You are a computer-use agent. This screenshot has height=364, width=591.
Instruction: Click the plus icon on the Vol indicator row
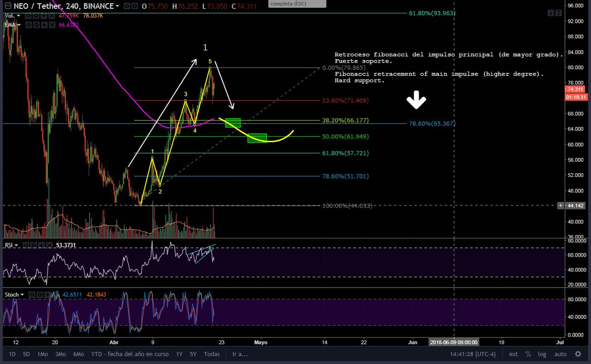(44, 16)
